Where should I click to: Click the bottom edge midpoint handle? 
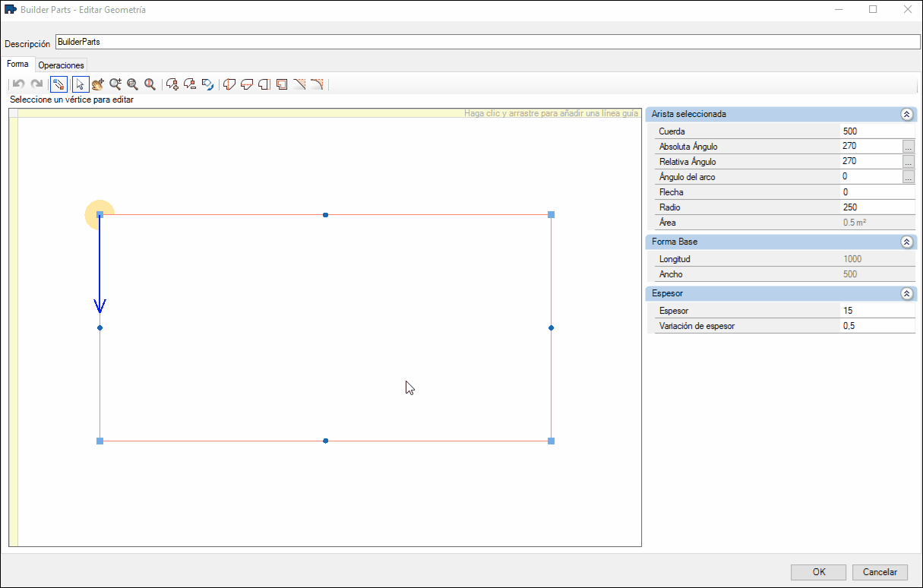(x=326, y=441)
